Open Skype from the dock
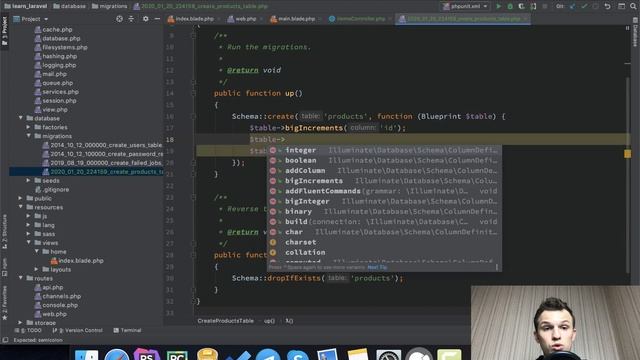Viewport: 640px width, 360px height. point(298,354)
